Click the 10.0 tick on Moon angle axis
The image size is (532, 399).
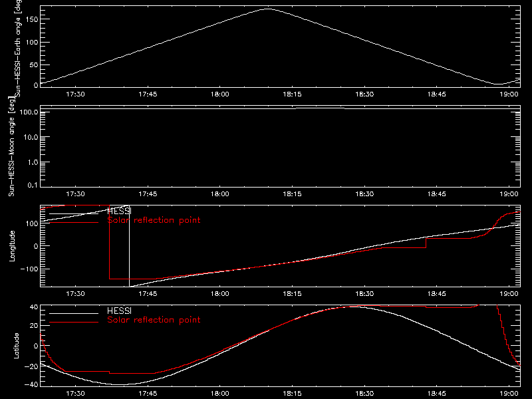pyautogui.click(x=31, y=137)
